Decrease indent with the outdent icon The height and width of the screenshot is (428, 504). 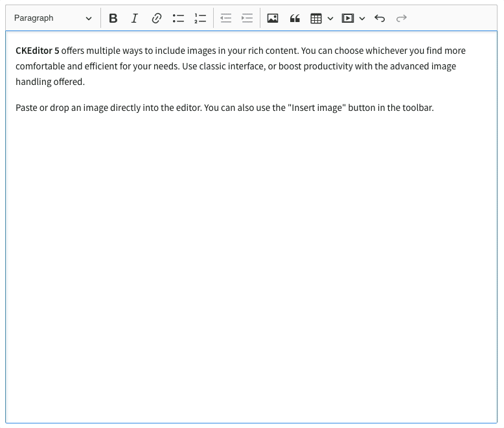(225, 18)
